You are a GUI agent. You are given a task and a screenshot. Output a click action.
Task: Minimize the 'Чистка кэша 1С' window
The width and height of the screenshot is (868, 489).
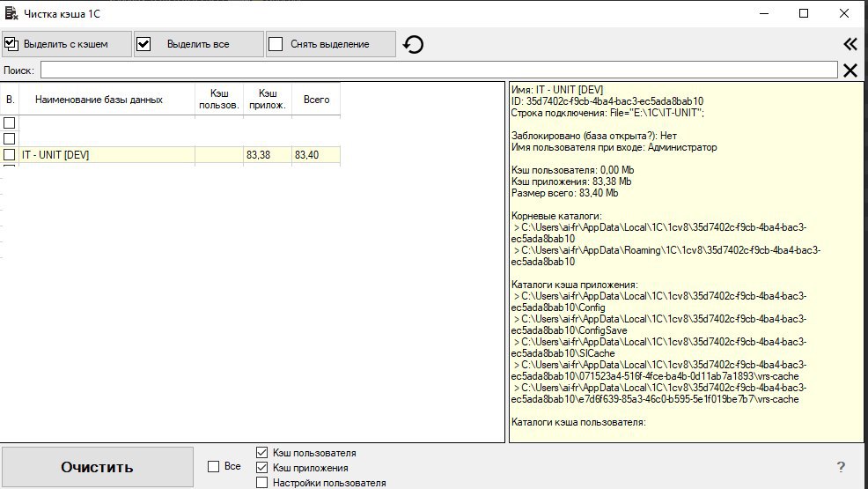pos(764,13)
